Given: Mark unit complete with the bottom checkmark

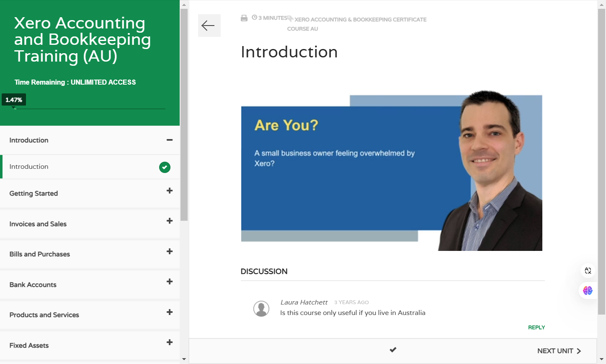Looking at the screenshot, I should (x=393, y=350).
